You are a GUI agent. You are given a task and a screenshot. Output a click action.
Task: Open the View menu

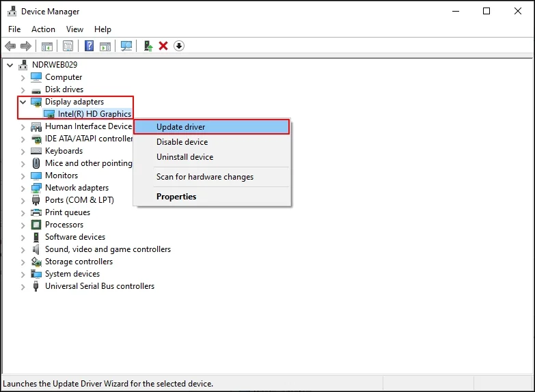[74, 29]
